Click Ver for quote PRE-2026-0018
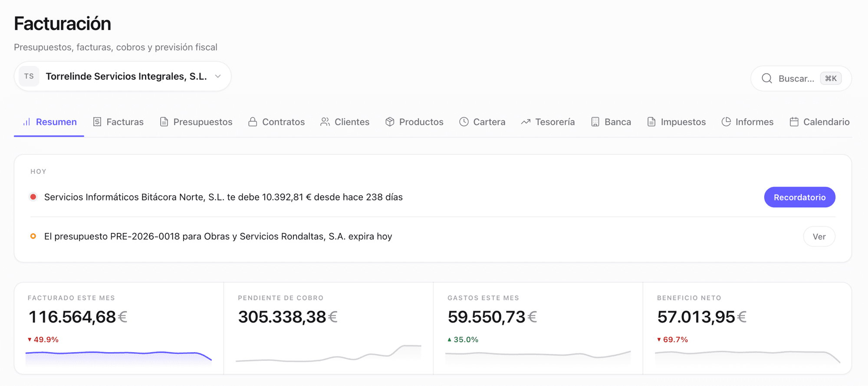Screen dimensions: 868x386 click(819, 237)
